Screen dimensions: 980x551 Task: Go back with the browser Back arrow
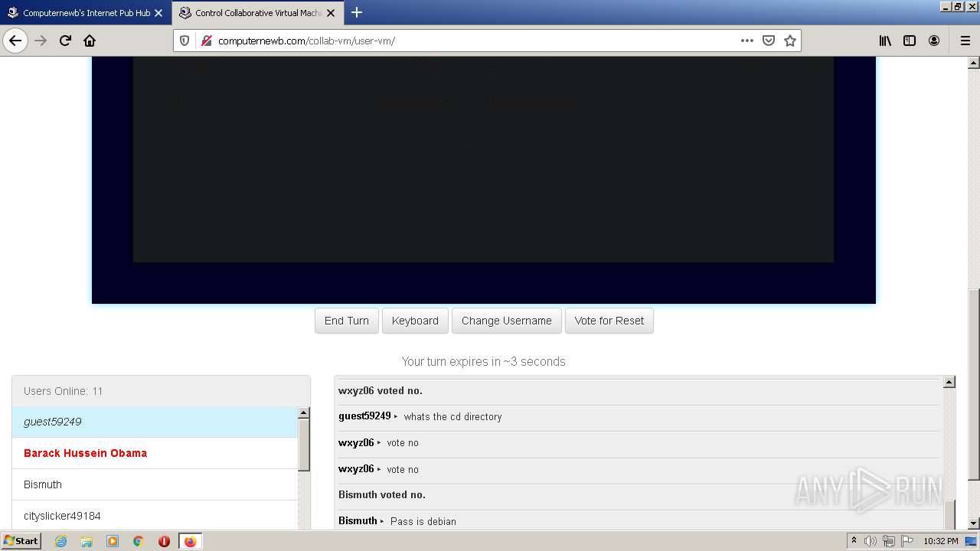pyautogui.click(x=15, y=41)
